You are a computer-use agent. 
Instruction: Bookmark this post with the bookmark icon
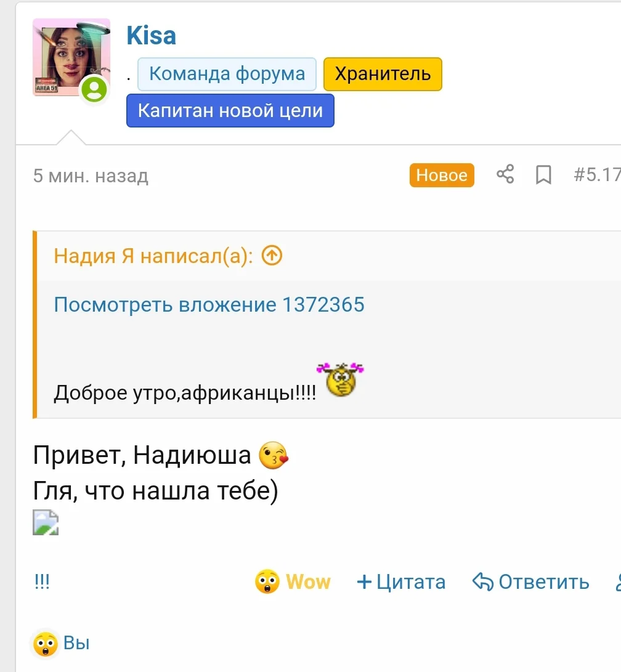[543, 176]
